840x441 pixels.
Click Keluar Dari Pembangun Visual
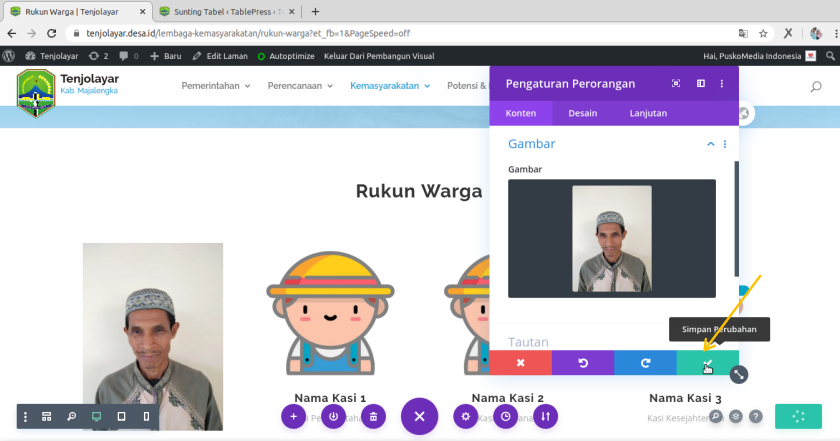click(379, 56)
